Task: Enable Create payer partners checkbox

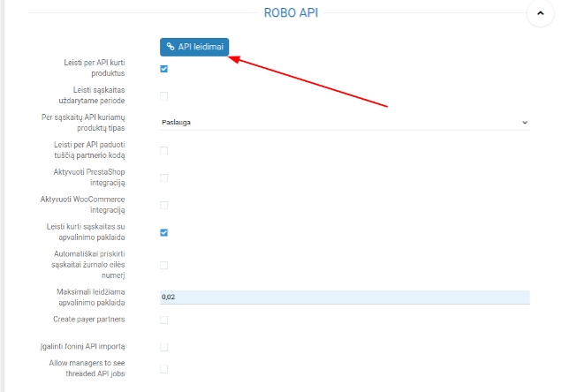Action: (x=164, y=320)
